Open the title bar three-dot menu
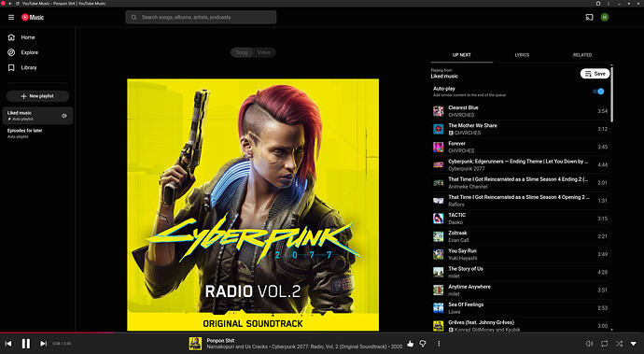 [x=609, y=4]
